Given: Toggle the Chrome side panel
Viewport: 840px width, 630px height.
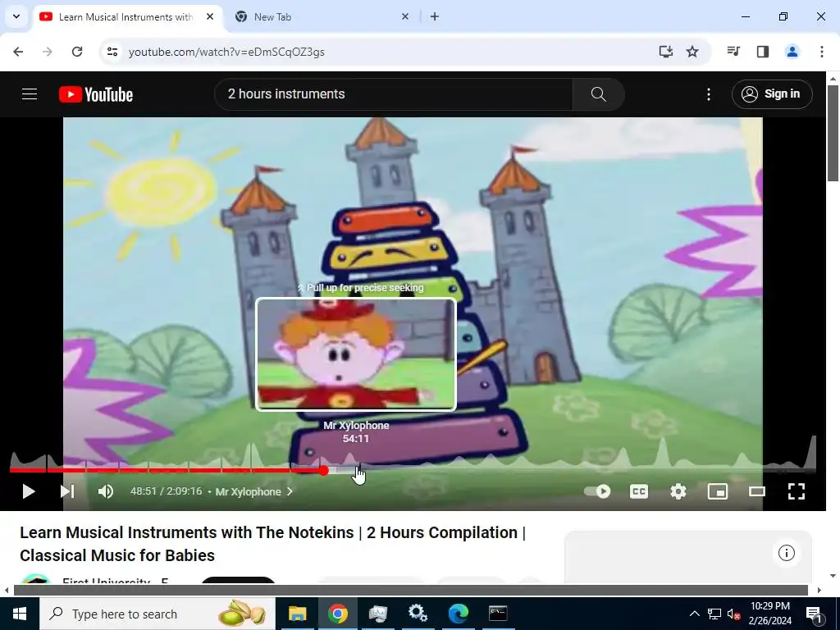Looking at the screenshot, I should click(x=763, y=52).
